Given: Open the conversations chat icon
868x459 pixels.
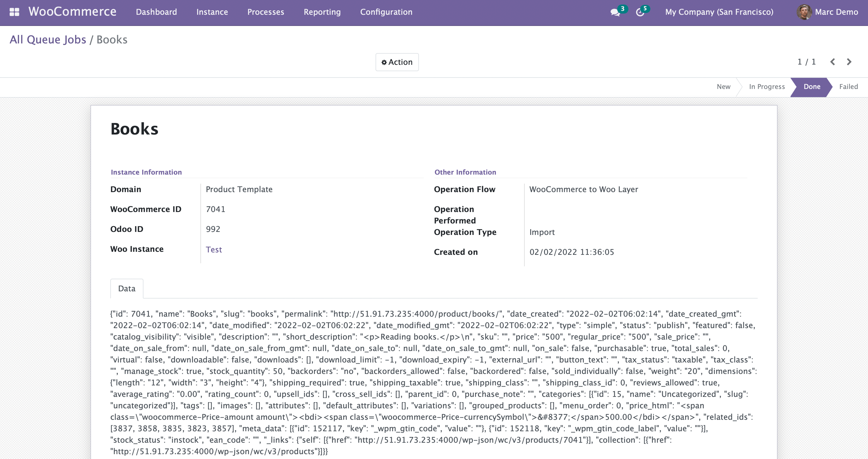Looking at the screenshot, I should (615, 12).
